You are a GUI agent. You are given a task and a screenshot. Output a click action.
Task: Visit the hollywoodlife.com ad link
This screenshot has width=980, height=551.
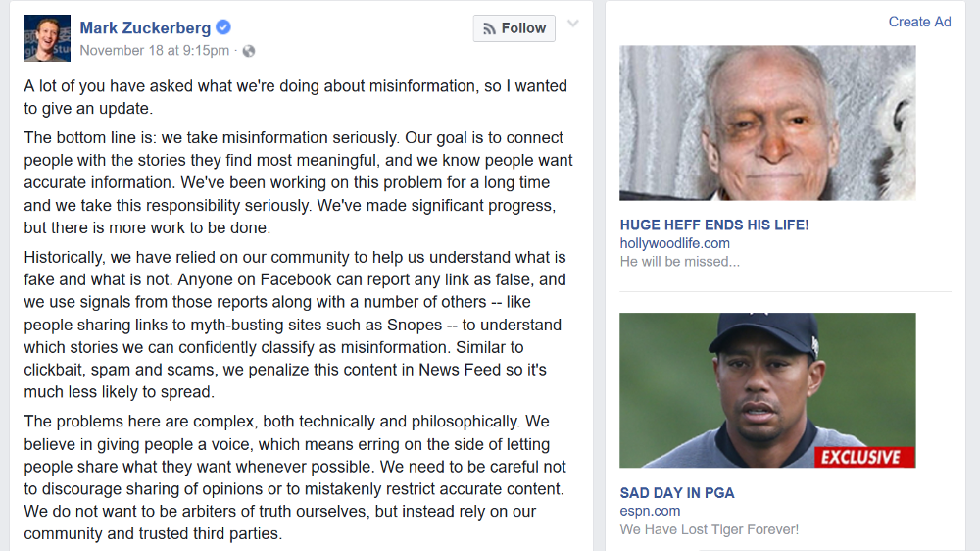(674, 243)
